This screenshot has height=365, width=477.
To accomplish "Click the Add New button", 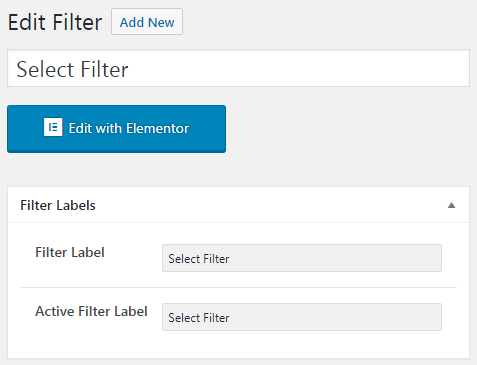I will click(147, 22).
